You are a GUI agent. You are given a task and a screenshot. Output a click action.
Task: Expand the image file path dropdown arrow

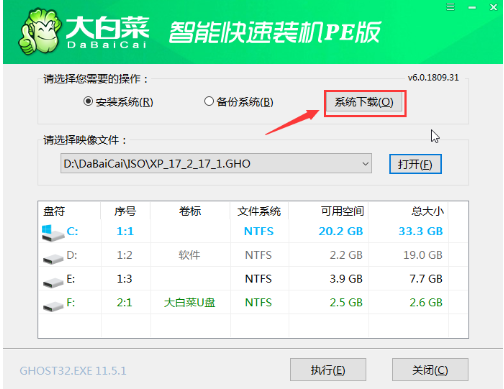pos(365,164)
